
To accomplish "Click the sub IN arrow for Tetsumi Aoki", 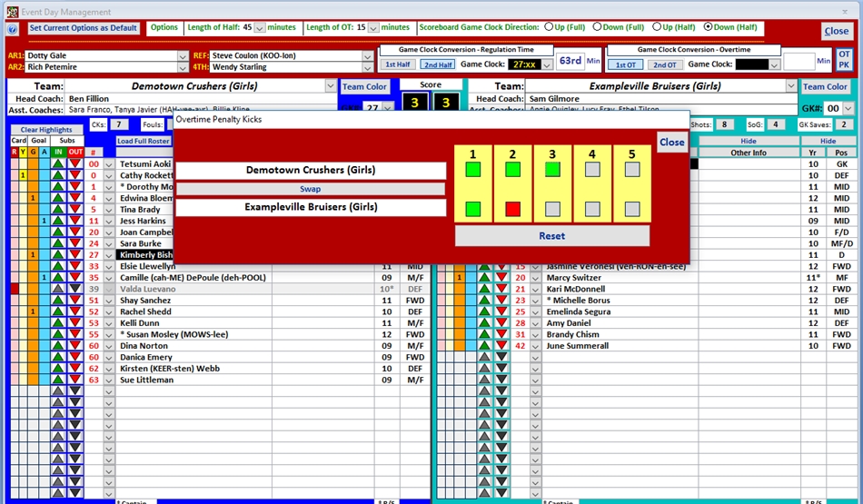I will pos(58,164).
